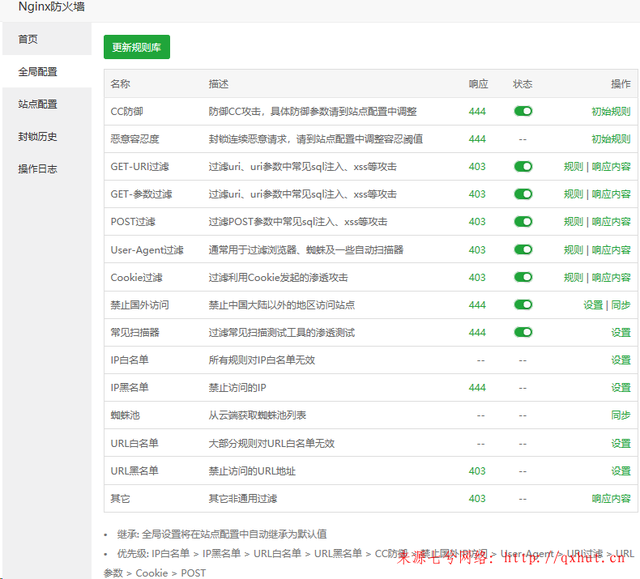Click the 状态 column header
640x579 pixels.
click(x=522, y=84)
